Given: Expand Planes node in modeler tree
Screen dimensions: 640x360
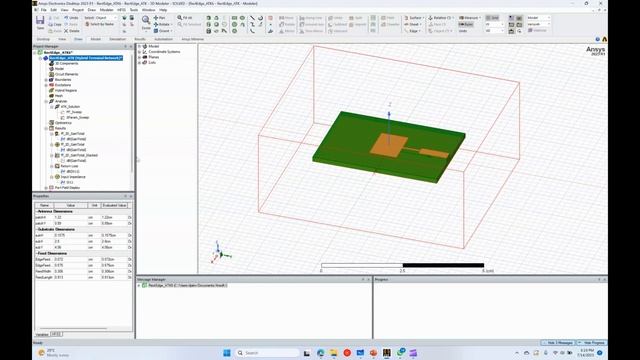Looking at the screenshot, I should (140, 57).
